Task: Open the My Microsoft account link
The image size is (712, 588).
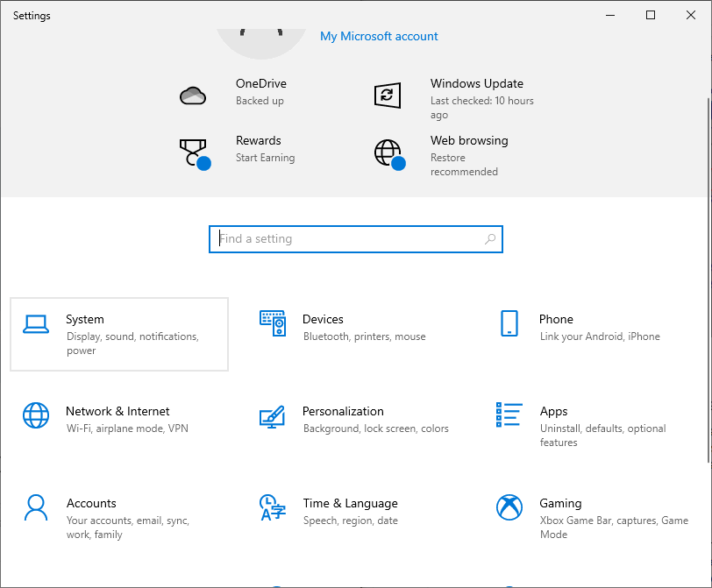Action: 379,36
